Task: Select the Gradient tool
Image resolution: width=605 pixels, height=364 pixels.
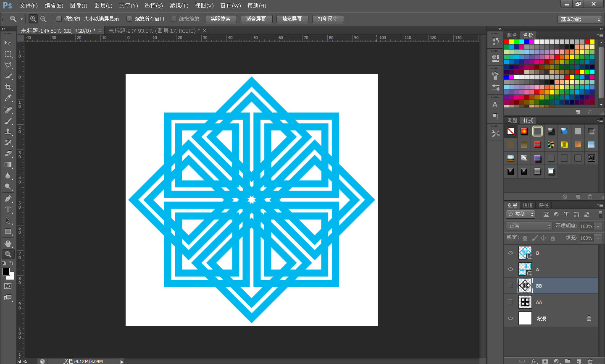Action: pyautogui.click(x=8, y=165)
